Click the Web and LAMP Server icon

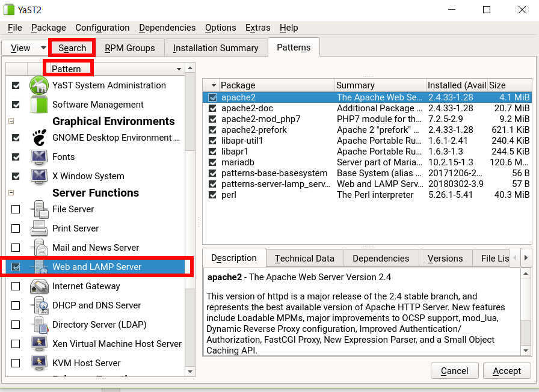[x=40, y=267]
